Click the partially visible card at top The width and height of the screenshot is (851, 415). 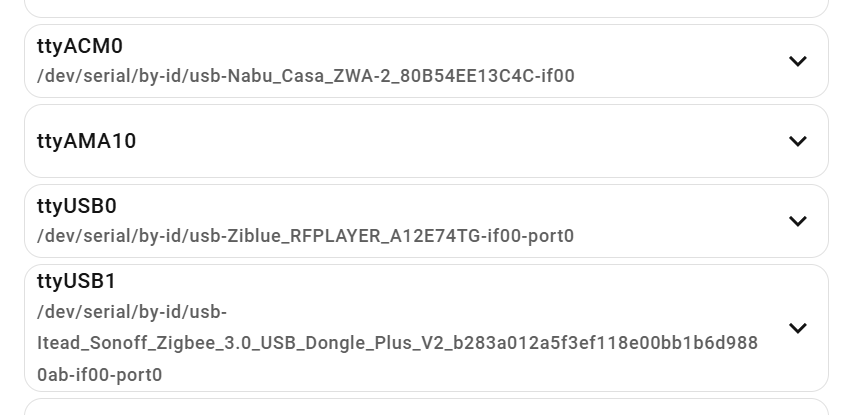click(426, 7)
